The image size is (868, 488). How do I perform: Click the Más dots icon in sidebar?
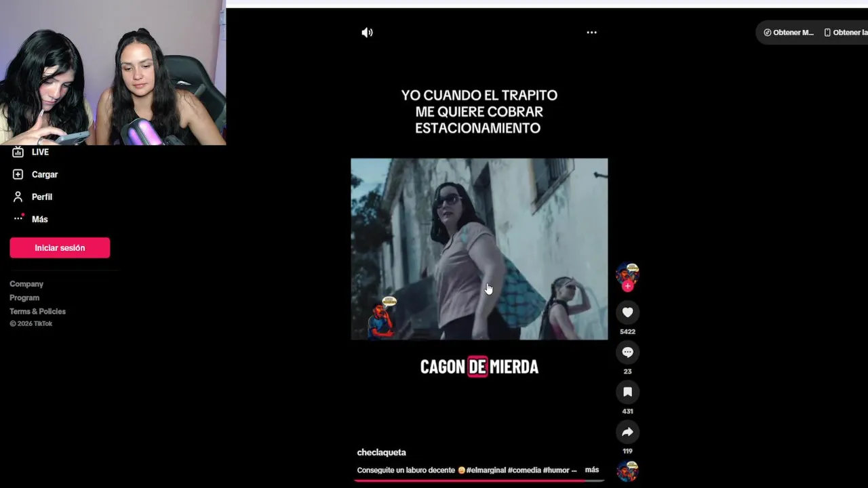(18, 218)
